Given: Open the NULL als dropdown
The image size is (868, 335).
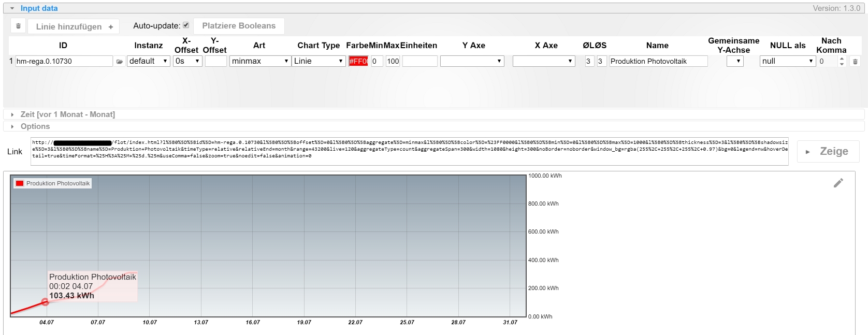Looking at the screenshot, I should click(x=788, y=61).
